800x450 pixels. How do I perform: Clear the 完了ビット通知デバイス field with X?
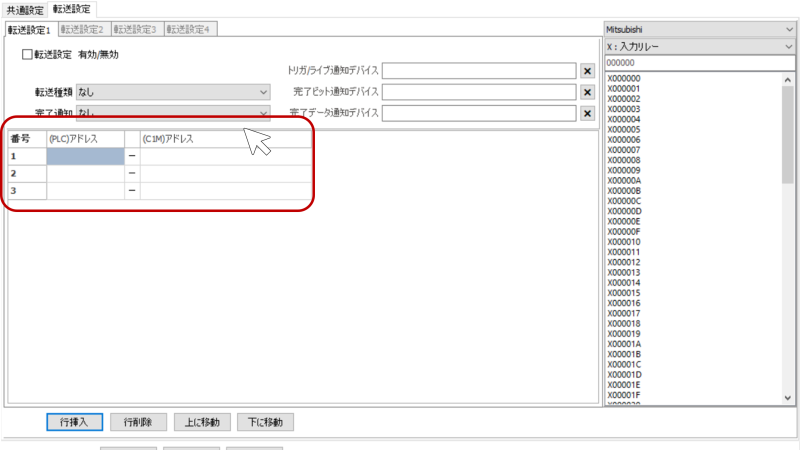point(588,92)
